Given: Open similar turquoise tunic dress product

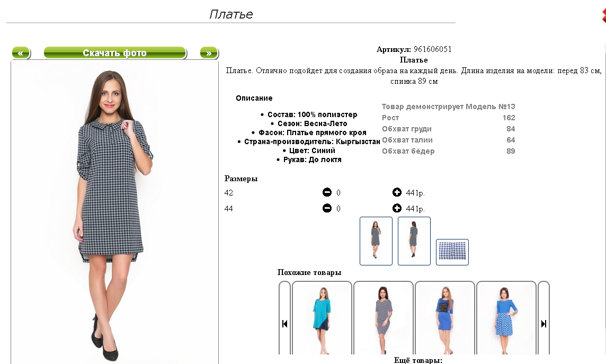Looking at the screenshot, I should coord(322,318).
